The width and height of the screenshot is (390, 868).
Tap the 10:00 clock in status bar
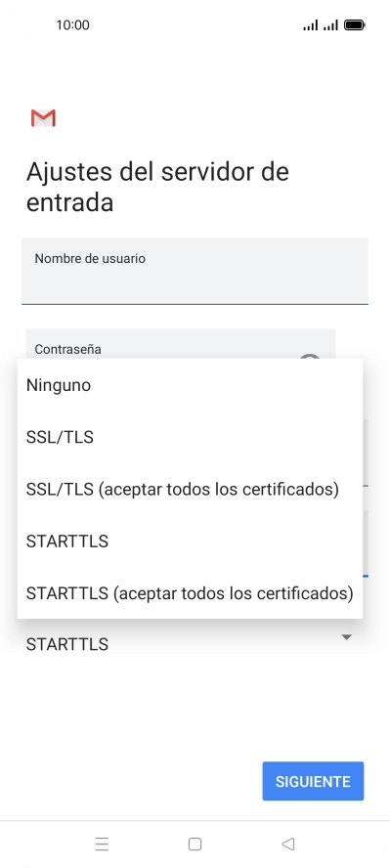[72, 24]
